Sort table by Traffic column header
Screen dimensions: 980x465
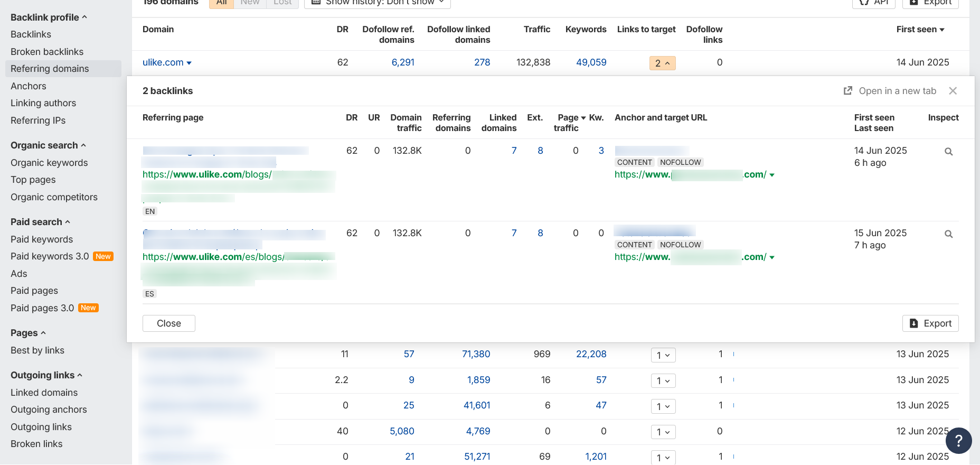coord(537,30)
